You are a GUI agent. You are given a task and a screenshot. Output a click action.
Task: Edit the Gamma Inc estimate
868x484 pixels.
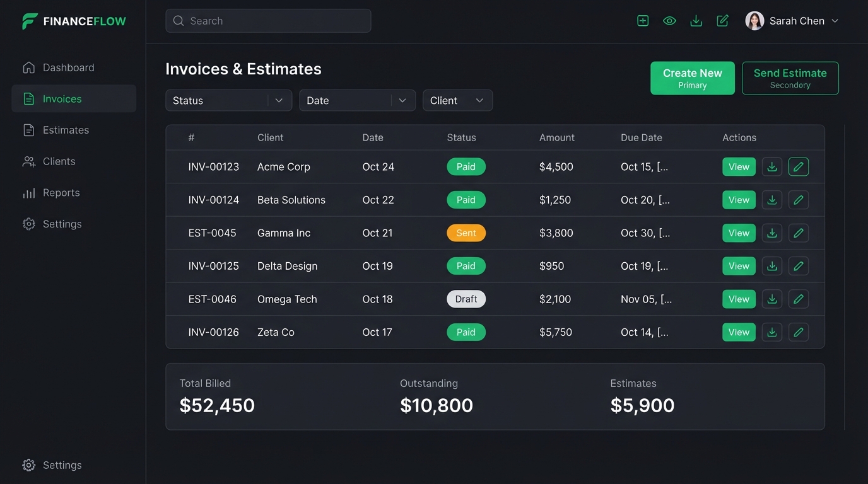799,233
